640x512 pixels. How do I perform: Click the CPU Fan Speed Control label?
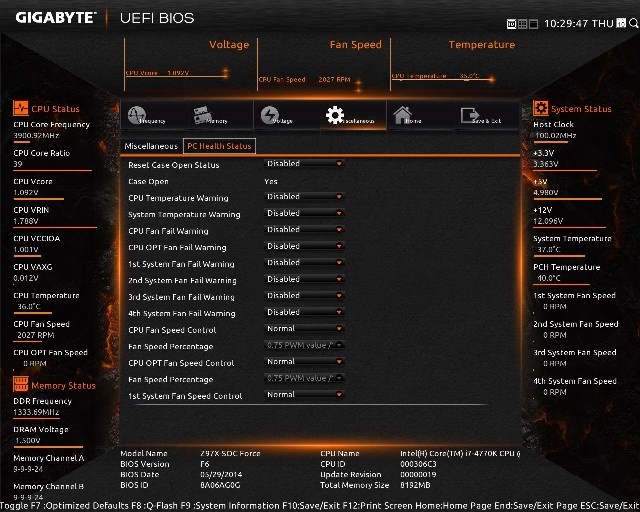pos(172,330)
